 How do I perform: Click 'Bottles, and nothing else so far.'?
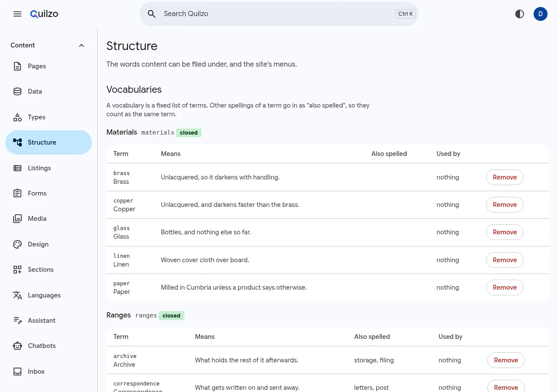(x=206, y=232)
